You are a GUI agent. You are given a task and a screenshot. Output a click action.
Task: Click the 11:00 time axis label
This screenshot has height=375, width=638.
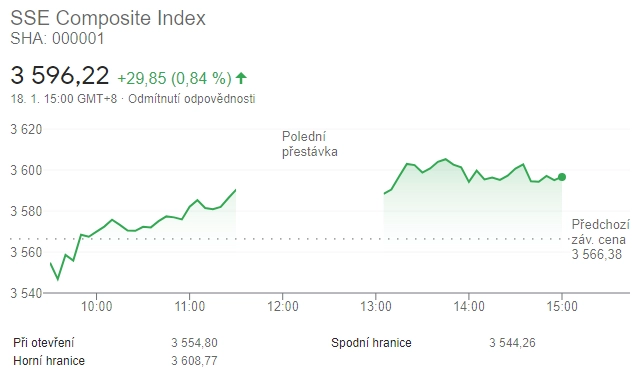coord(190,306)
